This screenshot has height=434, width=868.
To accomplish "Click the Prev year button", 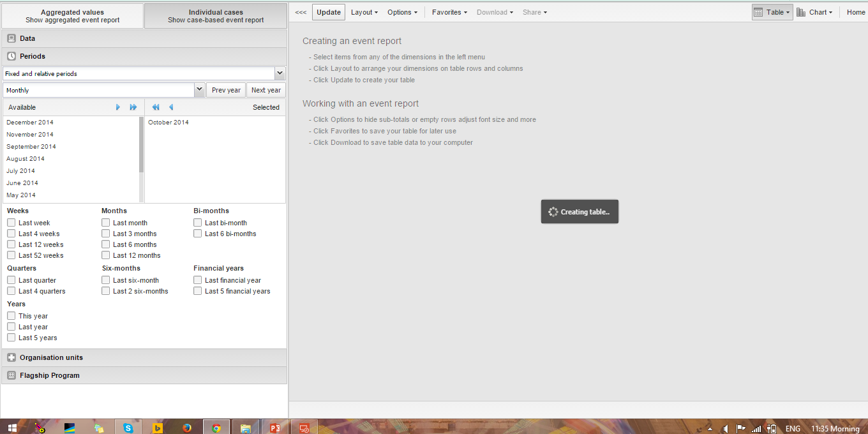I will pos(226,90).
